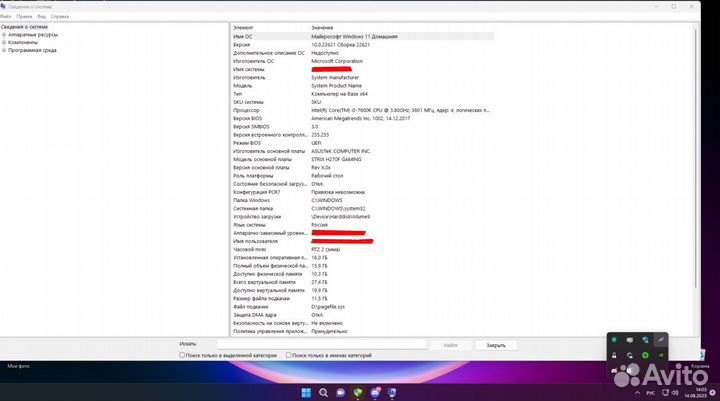Click System Product Name value

[337, 86]
